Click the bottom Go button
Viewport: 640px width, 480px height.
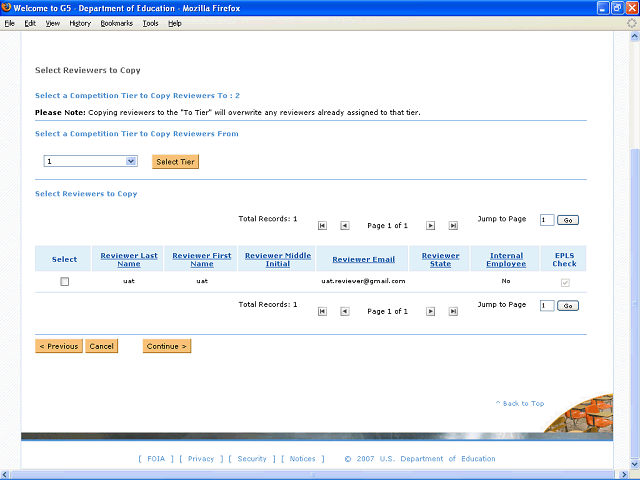click(x=568, y=306)
